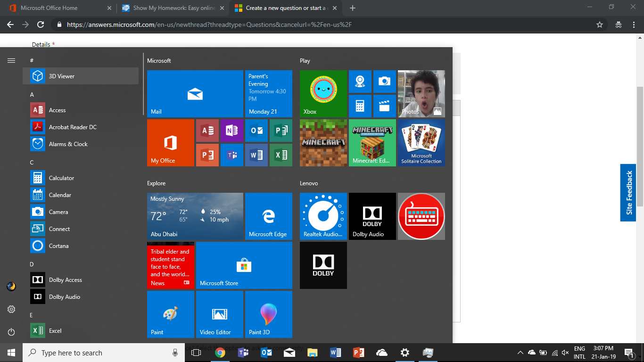This screenshot has width=644, height=362.
Task: Open Acrobat Reader DC in app list
Action: click(81, 127)
